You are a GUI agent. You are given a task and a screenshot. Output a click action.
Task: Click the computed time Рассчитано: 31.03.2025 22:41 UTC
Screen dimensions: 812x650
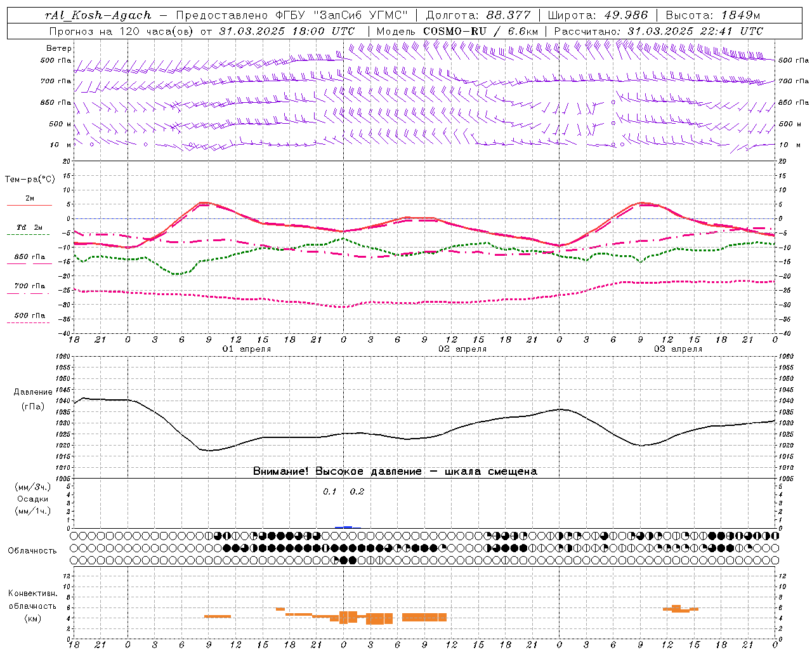(658, 31)
